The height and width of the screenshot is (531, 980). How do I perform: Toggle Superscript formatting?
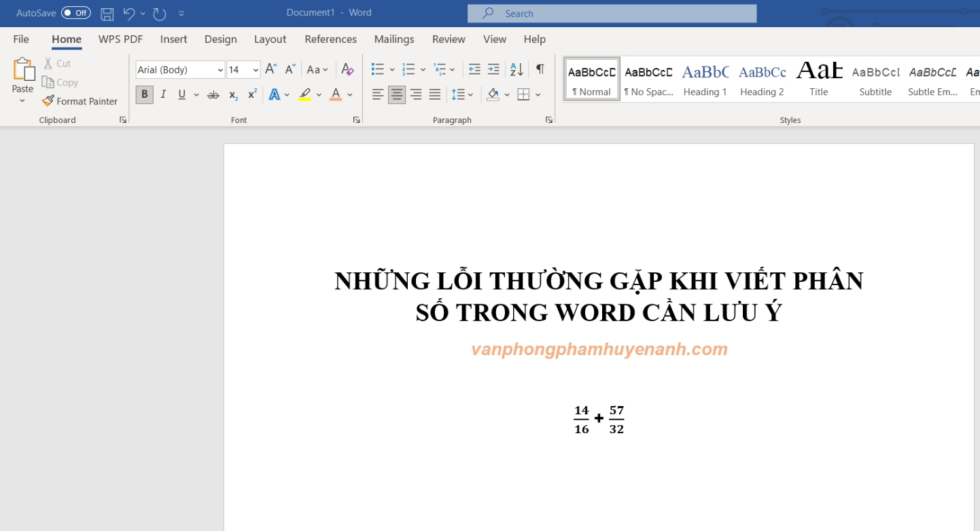pyautogui.click(x=252, y=94)
